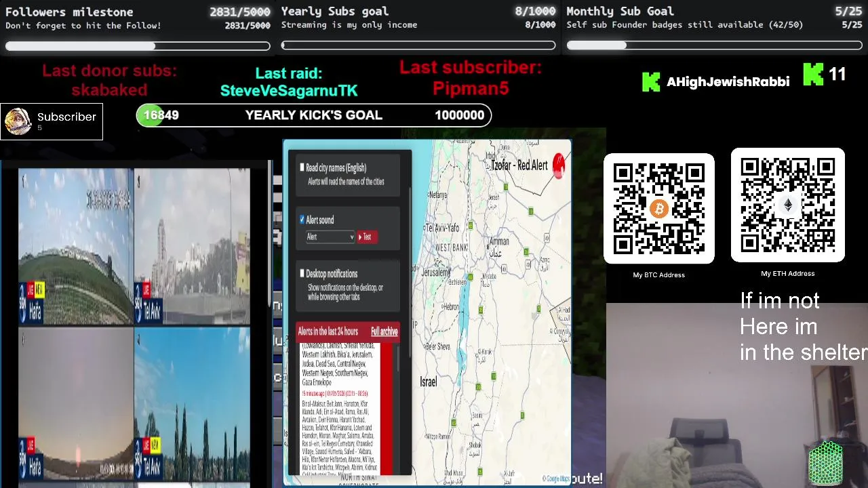
Task: Click the alerts list scrollbar
Action: pyautogui.click(x=398, y=358)
